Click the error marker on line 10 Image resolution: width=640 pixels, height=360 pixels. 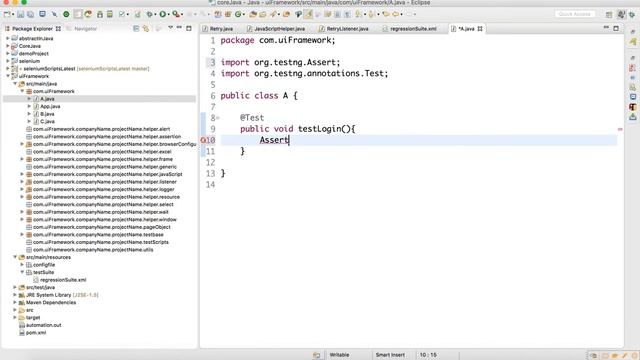coord(203,140)
